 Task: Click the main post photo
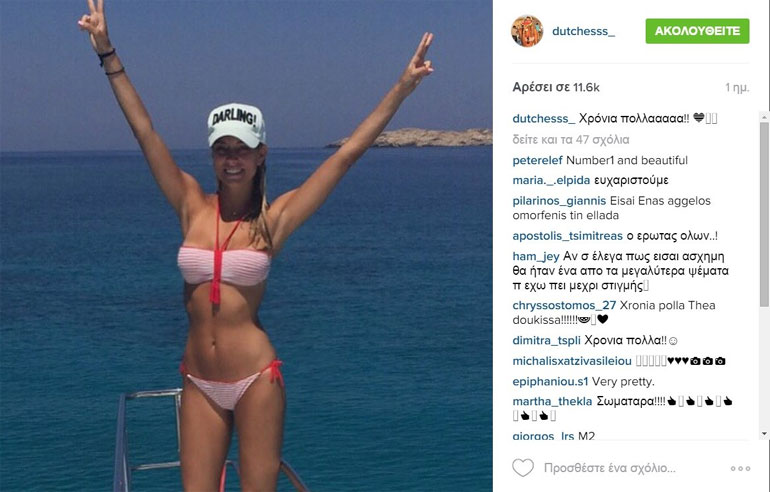point(246,246)
